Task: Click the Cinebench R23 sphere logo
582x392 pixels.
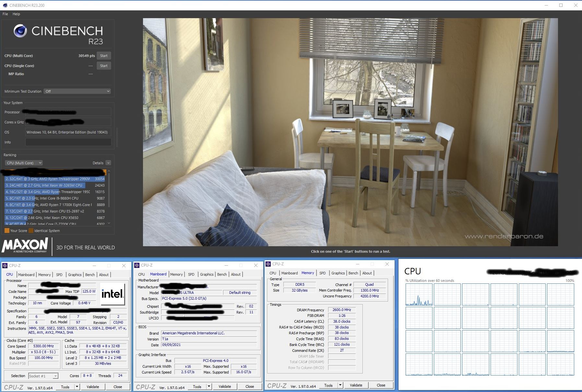Action: [x=20, y=31]
